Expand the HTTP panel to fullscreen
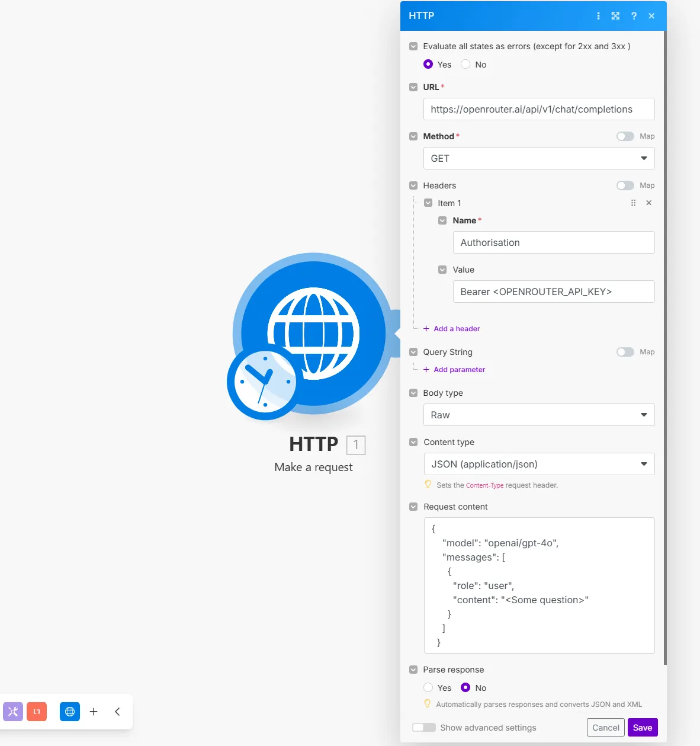 point(616,16)
